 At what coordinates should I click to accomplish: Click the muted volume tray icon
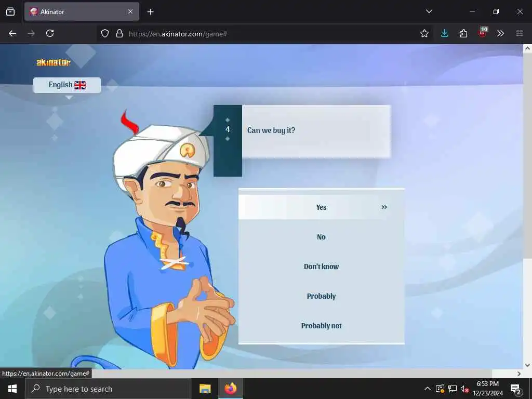[x=465, y=389]
